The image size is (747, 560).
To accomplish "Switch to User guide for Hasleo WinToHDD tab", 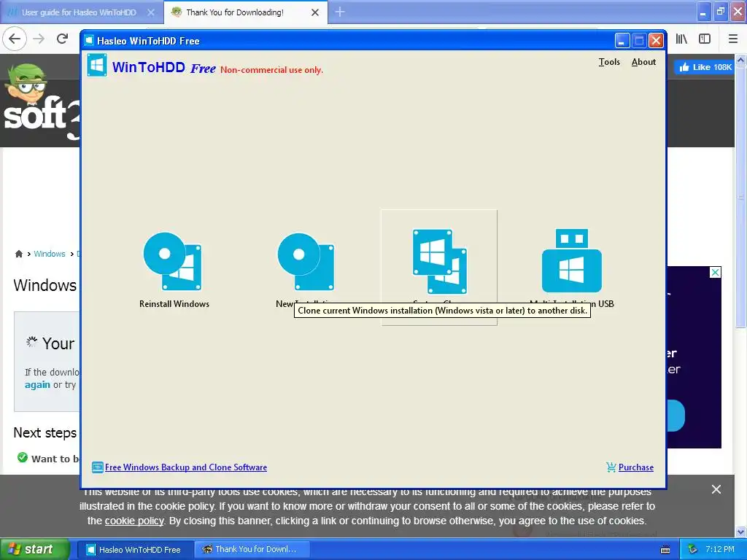I will click(79, 12).
